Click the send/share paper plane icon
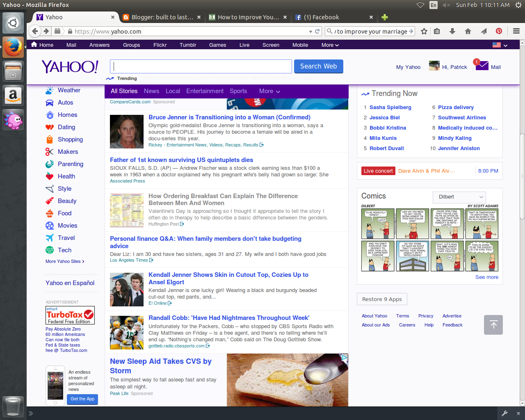Image resolution: width=525 pixels, height=420 pixels. point(484,31)
